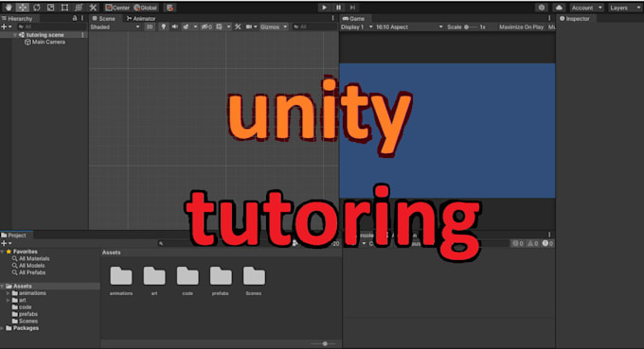Open scene camera settings icon
Viewport: 644px width, 349px height.
tap(249, 26)
